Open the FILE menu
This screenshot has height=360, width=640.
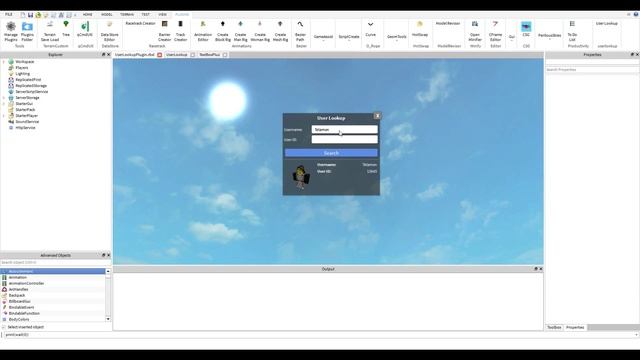9,15
